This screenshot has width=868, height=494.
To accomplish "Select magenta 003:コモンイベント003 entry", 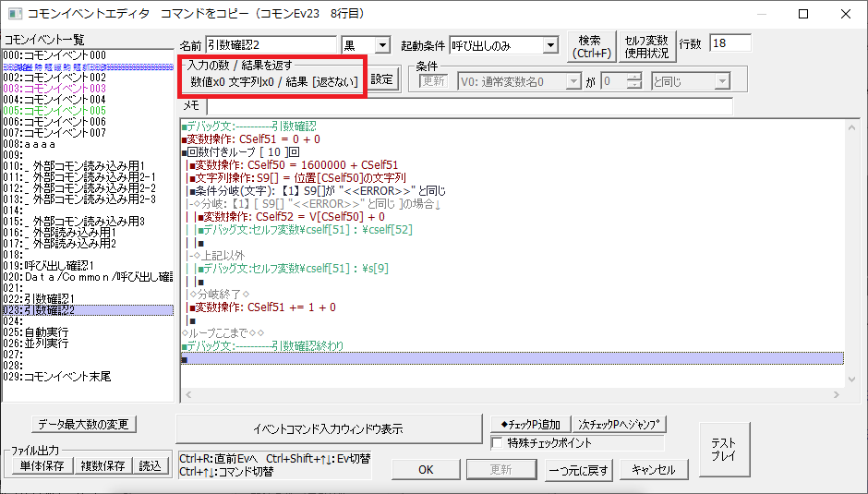I will coord(88,89).
